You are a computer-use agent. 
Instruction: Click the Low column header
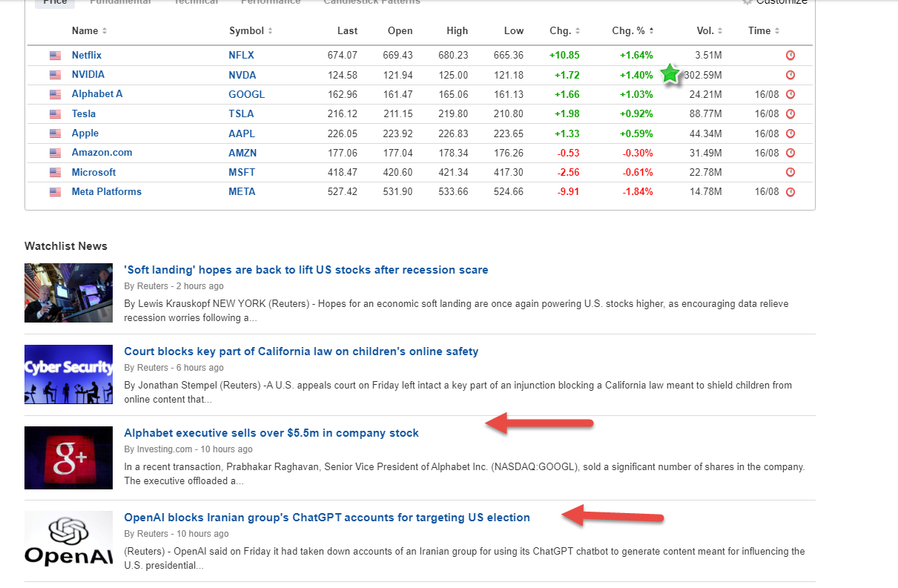point(513,30)
